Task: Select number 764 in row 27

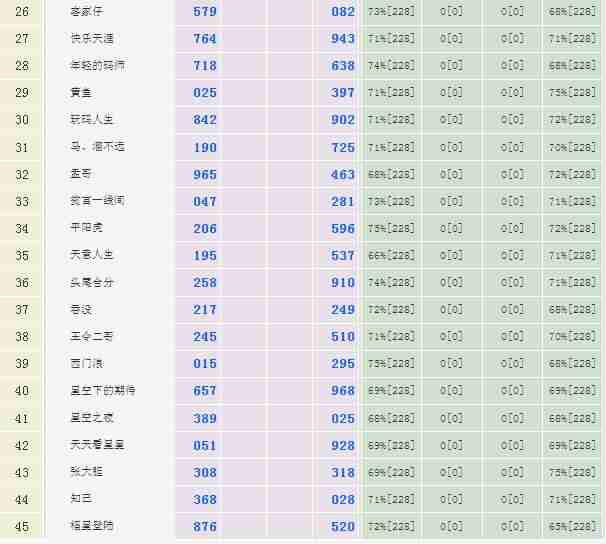Action: [x=205, y=39]
